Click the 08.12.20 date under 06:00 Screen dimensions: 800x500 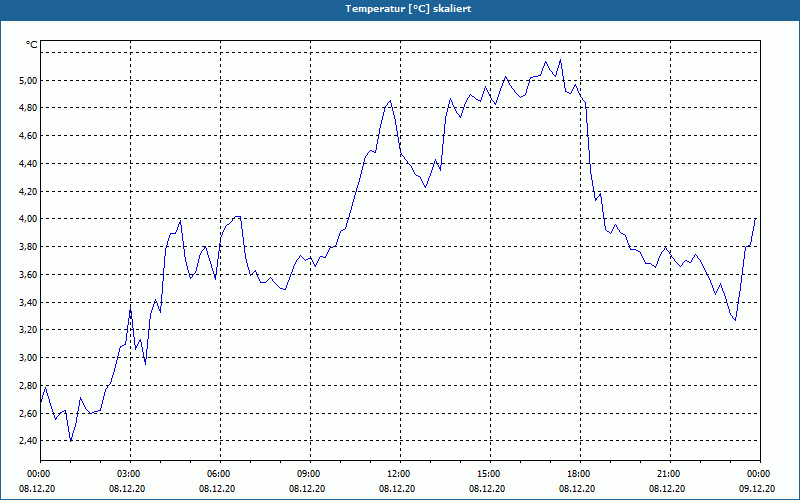point(217,488)
